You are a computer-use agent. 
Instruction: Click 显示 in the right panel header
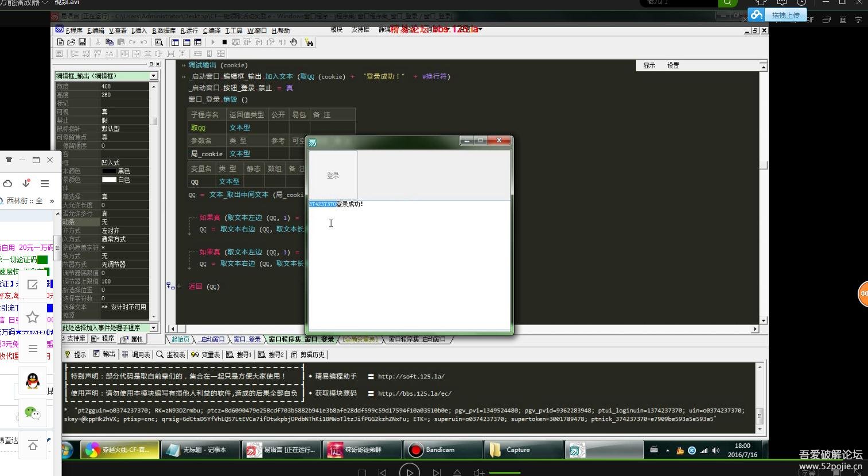649,65
